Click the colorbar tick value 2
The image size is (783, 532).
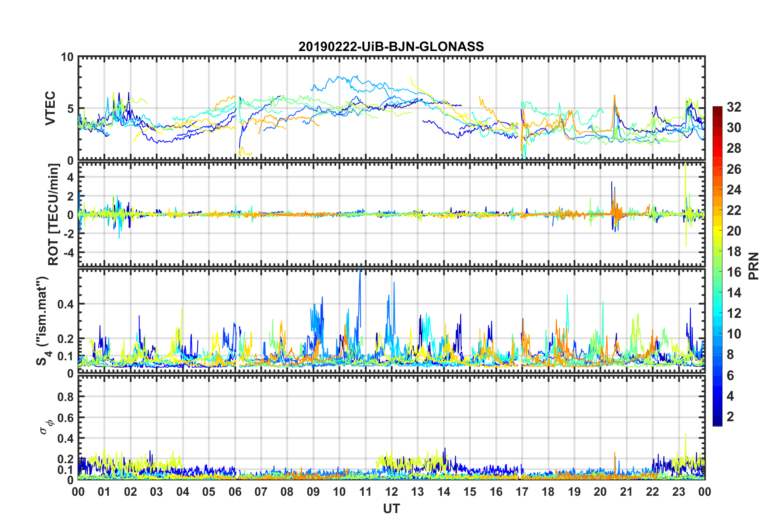pos(730,416)
